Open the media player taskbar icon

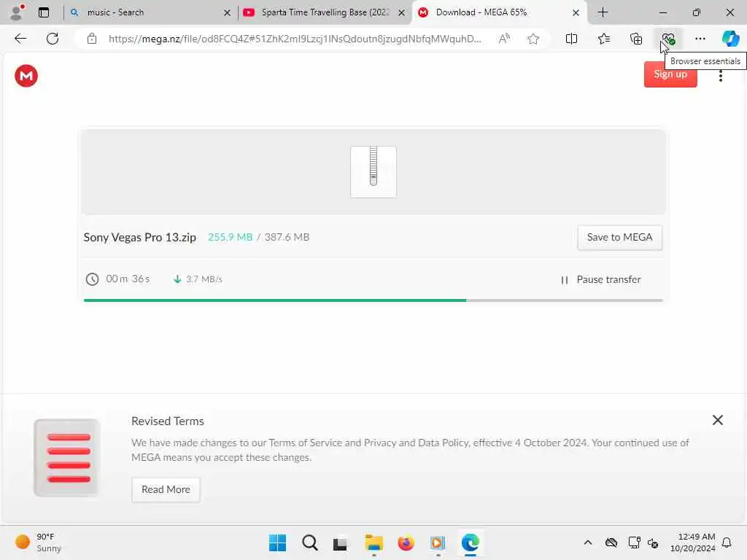tap(438, 542)
